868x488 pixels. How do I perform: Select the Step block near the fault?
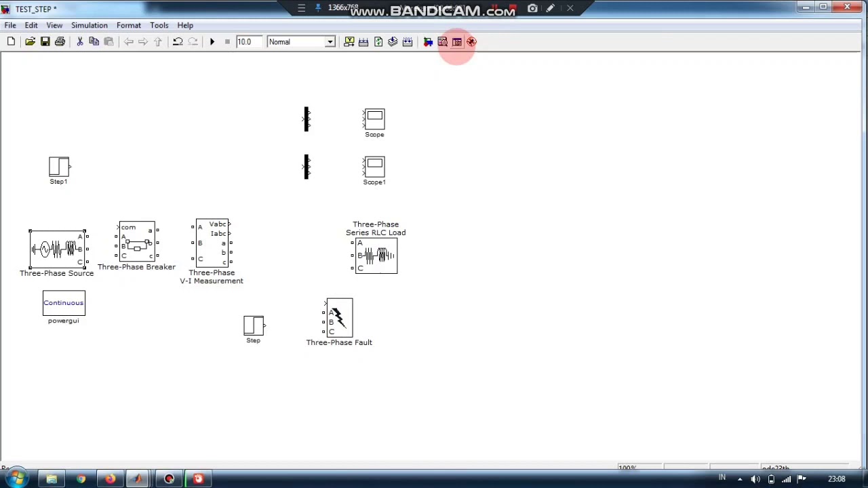254,325
